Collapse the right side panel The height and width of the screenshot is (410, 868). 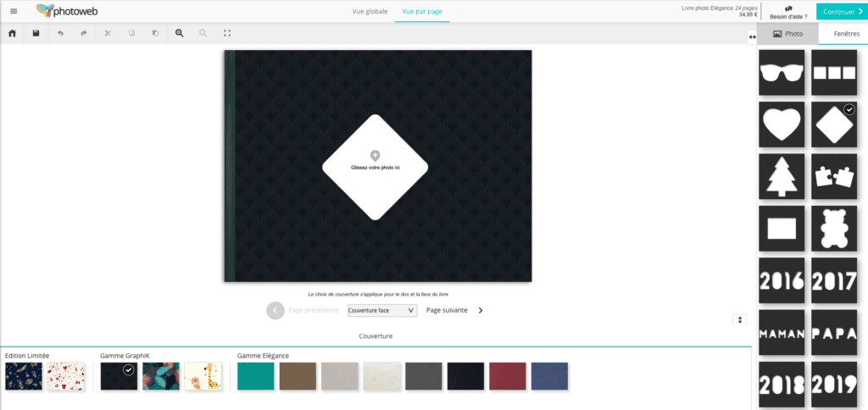(752, 36)
